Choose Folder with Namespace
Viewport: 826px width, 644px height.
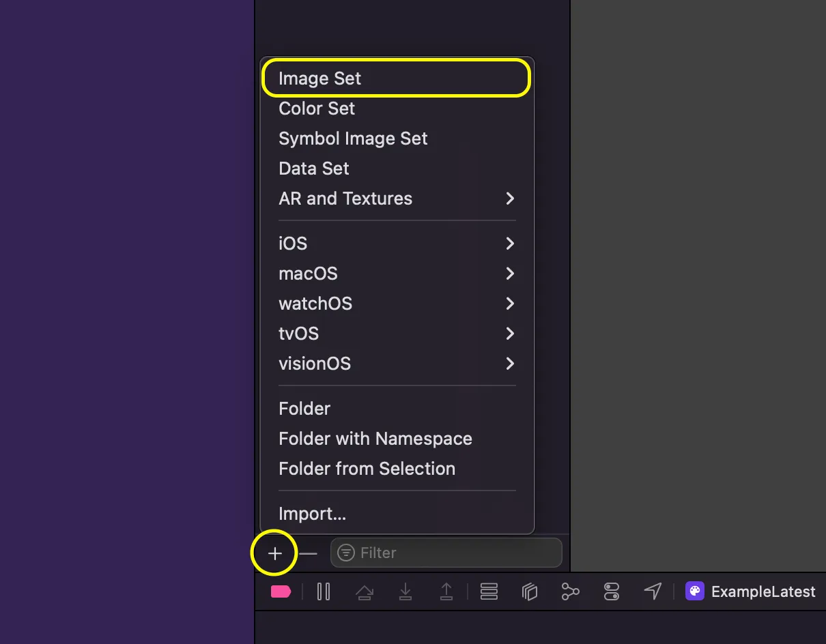(x=396, y=439)
